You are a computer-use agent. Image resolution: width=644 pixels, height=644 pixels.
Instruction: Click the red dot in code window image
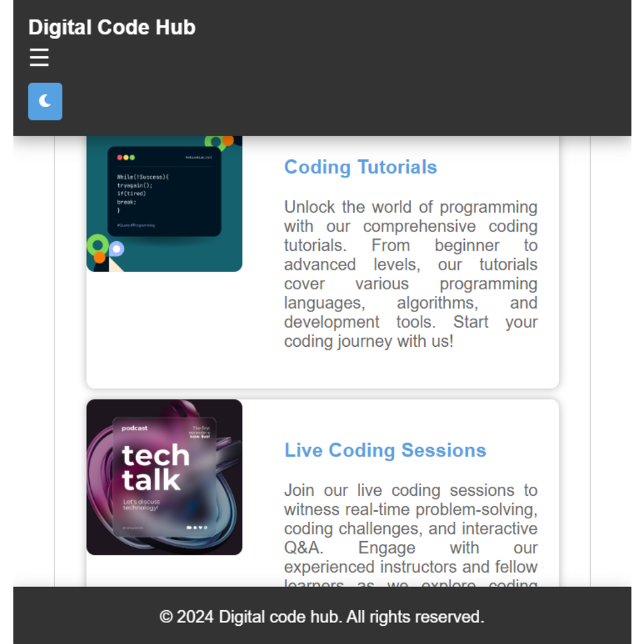pyautogui.click(x=120, y=157)
